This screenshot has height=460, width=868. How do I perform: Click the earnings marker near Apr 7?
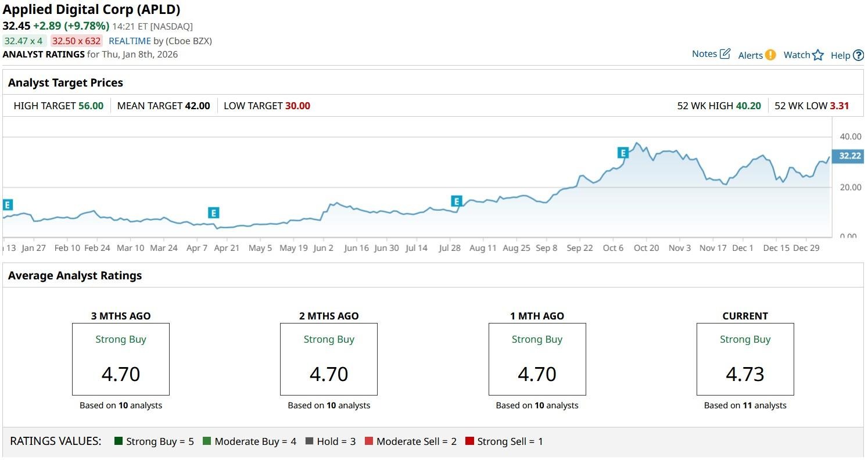[213, 213]
